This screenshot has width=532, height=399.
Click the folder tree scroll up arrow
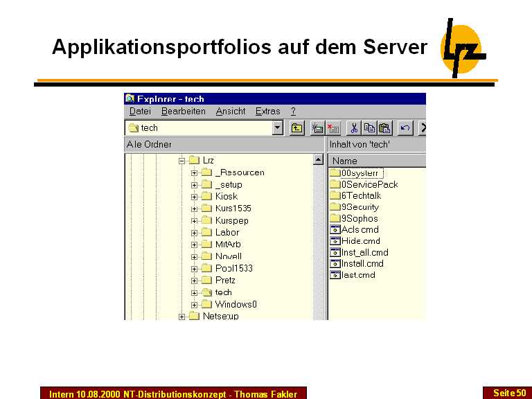click(x=319, y=160)
